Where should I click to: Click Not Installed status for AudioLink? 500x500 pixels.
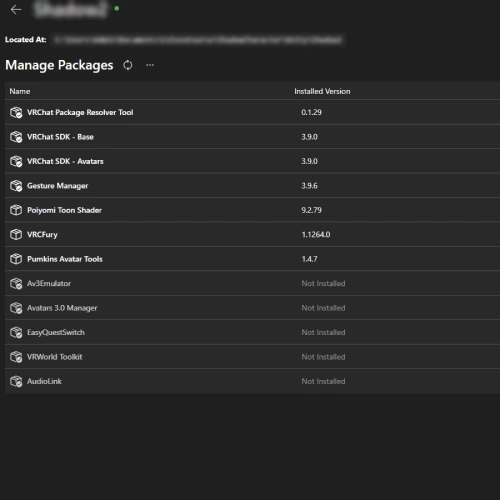point(323,381)
